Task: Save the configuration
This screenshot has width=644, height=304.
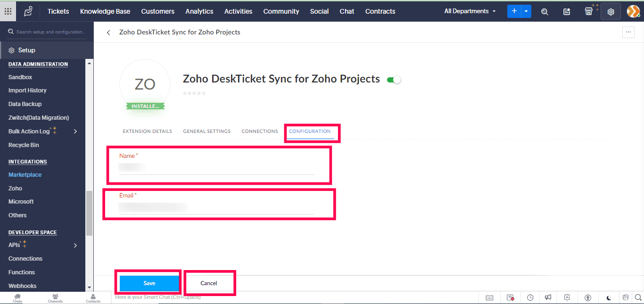Action: coord(149,283)
